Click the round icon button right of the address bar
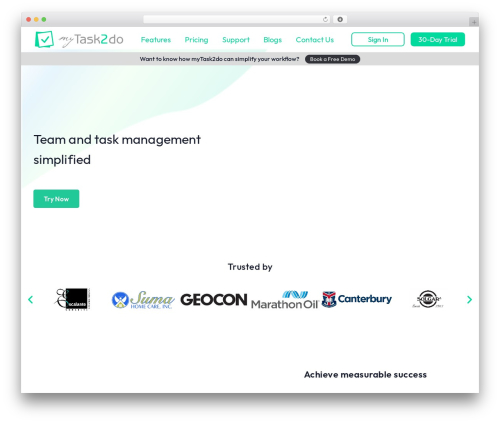This screenshot has height=423, width=500. pyautogui.click(x=340, y=19)
